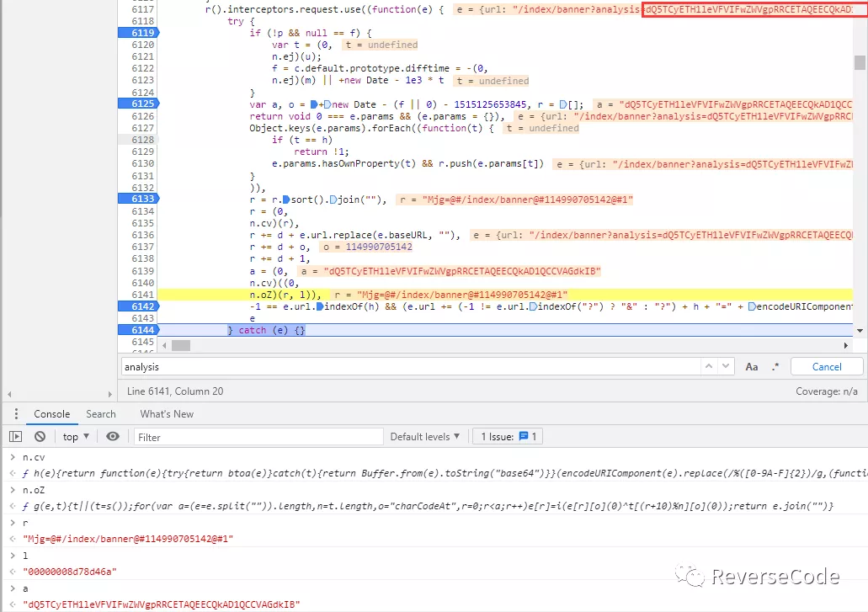
Task: Toggle breakpoint on line 6119
Action: [x=138, y=33]
